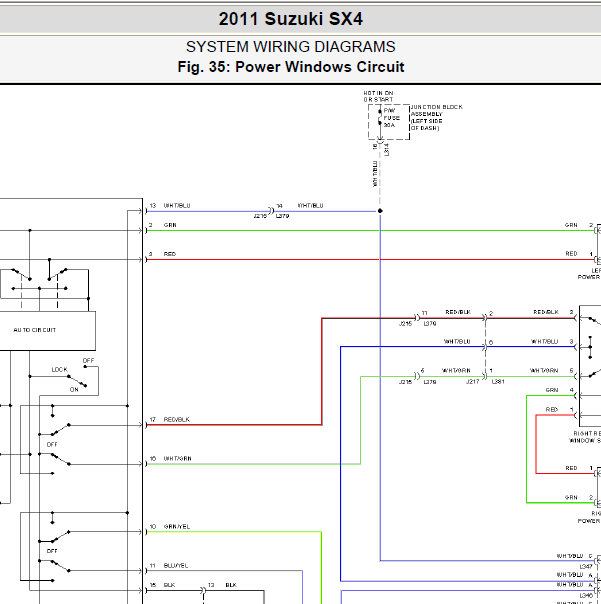Select the vertical "WHT/BLU" wire label below fuse
601x604 pixels.
coord(375,174)
